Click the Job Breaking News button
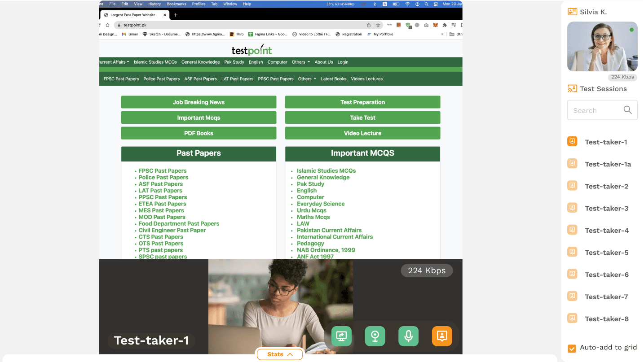Viewport: 644px width, 362px height. (198, 102)
